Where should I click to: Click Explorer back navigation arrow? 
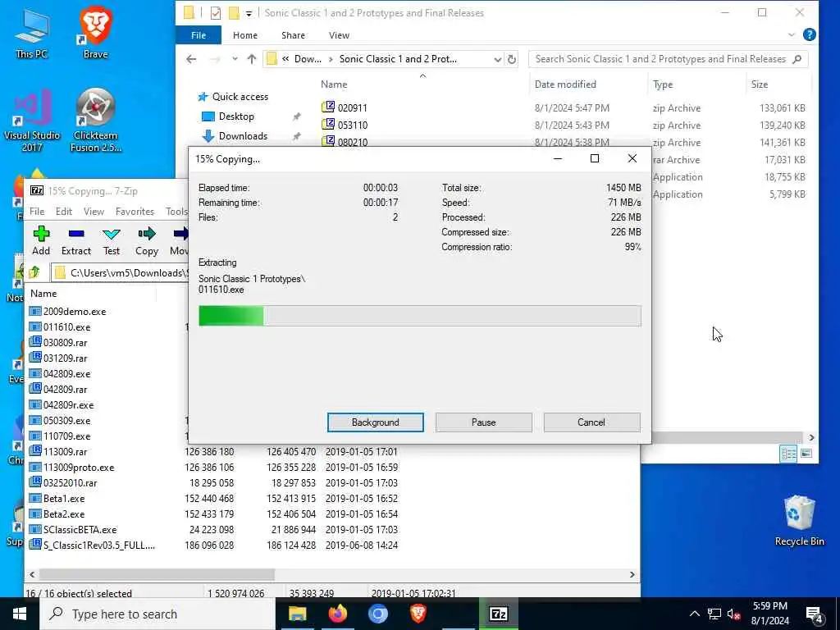191,59
